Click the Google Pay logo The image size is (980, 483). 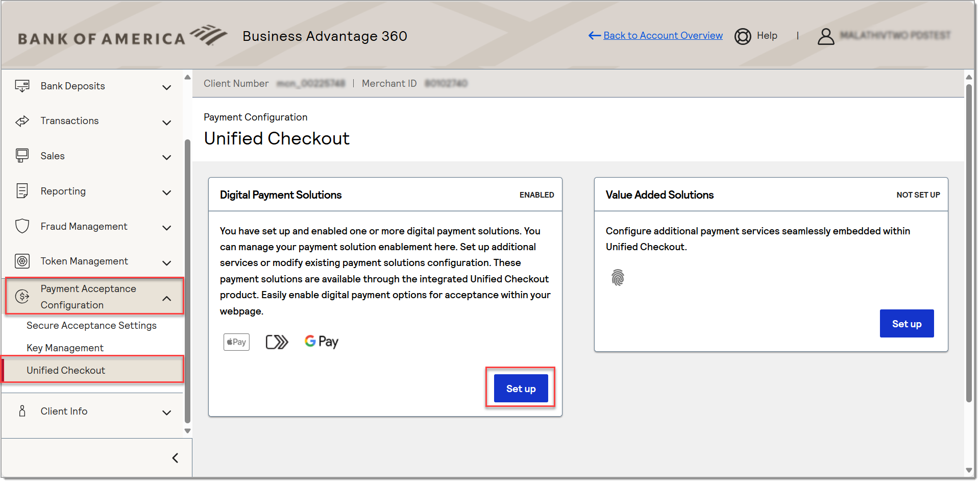tap(321, 342)
